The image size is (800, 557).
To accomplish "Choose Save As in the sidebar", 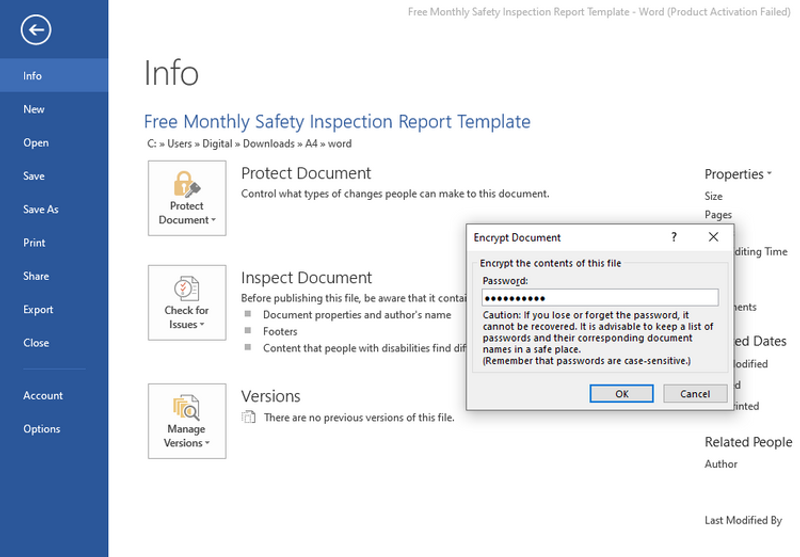I will tap(54, 209).
